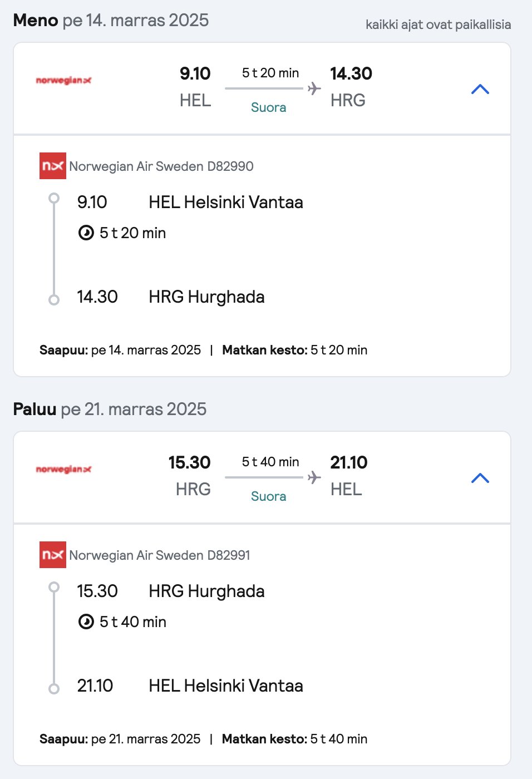532x779 pixels.
Task: Click the clock icon beside 5 t 40 min
Action: click(x=86, y=622)
